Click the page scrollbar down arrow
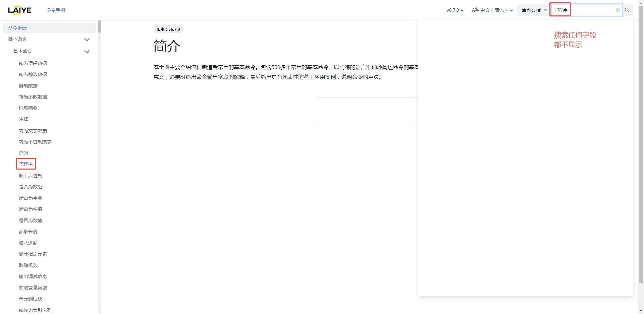 641,311
